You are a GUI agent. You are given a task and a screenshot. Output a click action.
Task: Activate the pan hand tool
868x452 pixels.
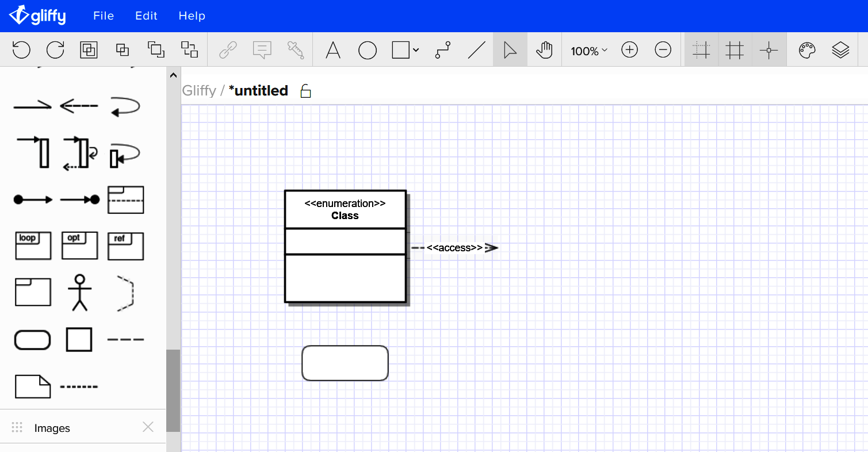544,49
